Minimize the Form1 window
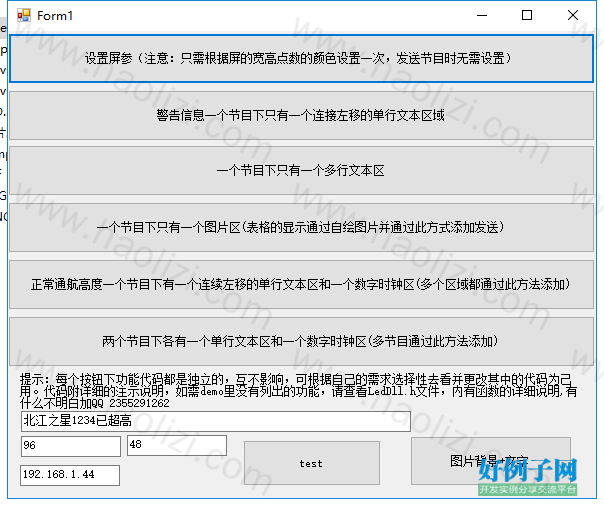The image size is (604, 506). click(482, 15)
